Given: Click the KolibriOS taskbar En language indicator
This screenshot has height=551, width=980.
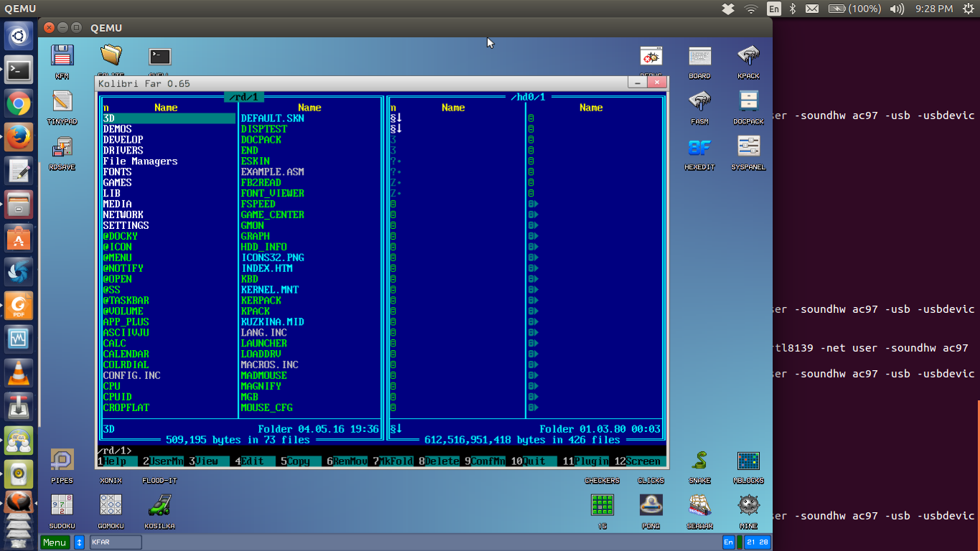Looking at the screenshot, I should point(728,542).
